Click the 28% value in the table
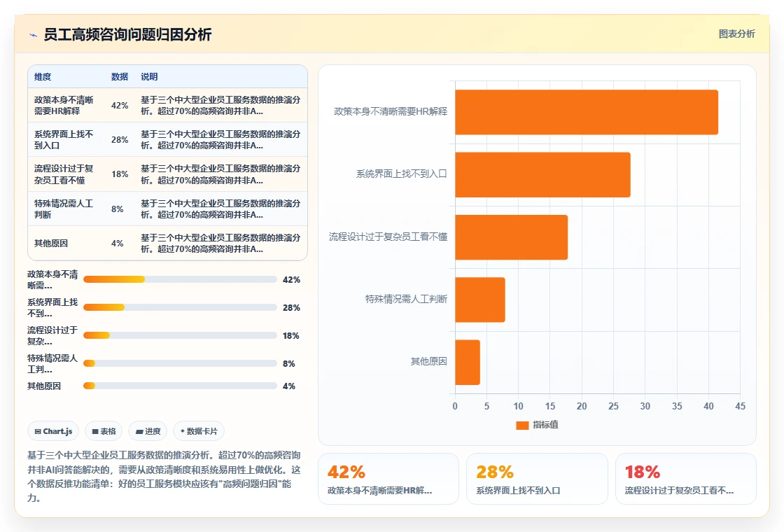The width and height of the screenshot is (784, 532). click(120, 139)
